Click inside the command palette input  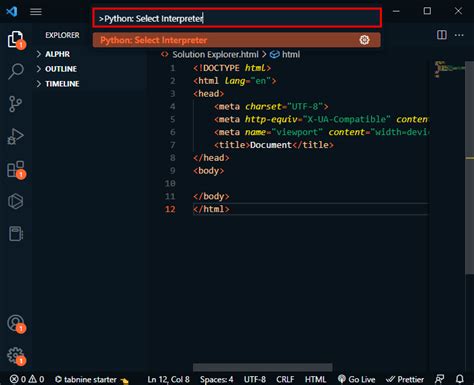(237, 18)
